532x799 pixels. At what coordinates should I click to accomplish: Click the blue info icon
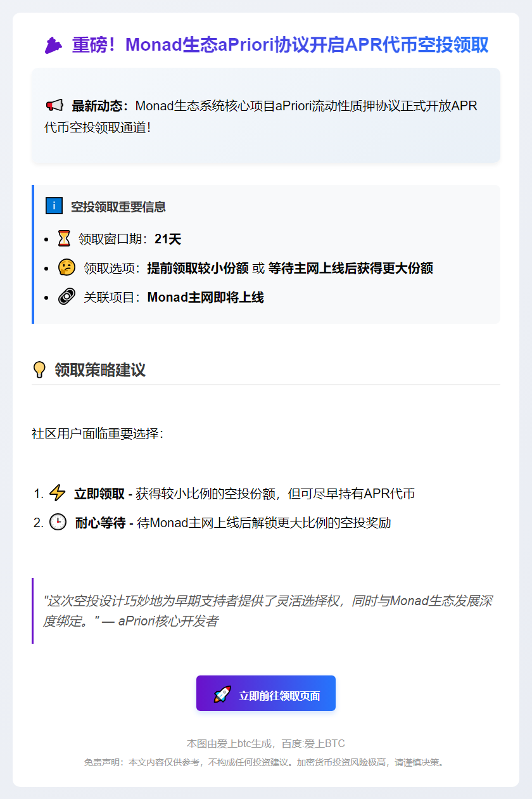click(54, 206)
